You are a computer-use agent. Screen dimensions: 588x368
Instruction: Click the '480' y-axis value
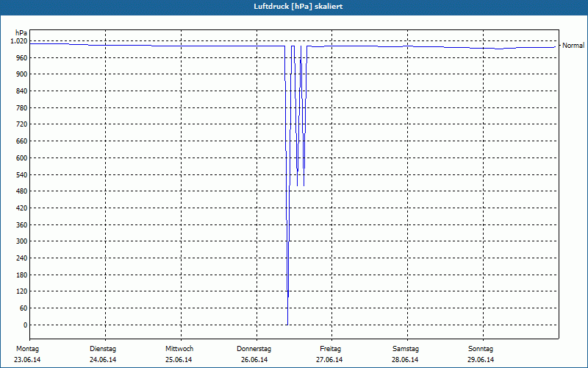23,191
